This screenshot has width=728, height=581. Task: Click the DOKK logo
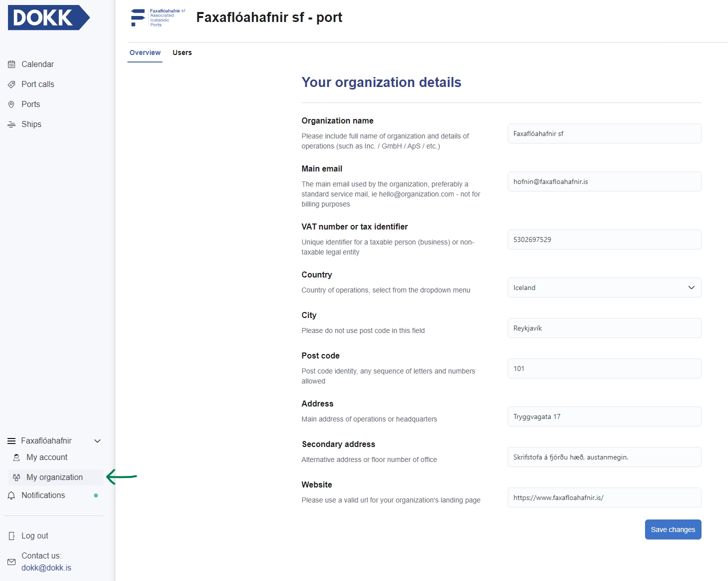[48, 18]
